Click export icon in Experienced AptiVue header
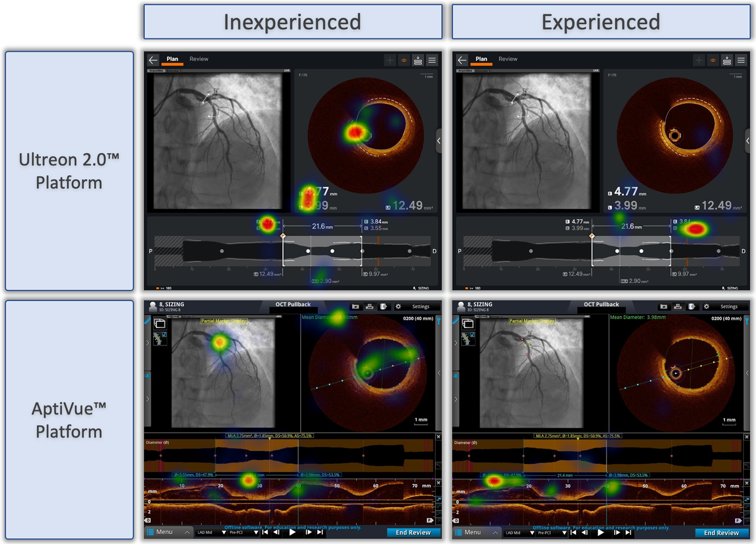756x544 pixels. pos(692,307)
